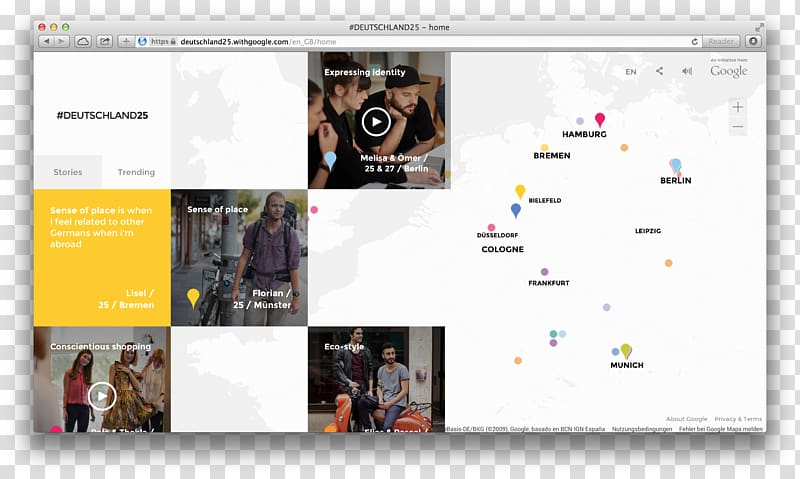Image resolution: width=800 pixels, height=479 pixels.
Task: Click the COLOGNE city label
Action: tap(503, 249)
